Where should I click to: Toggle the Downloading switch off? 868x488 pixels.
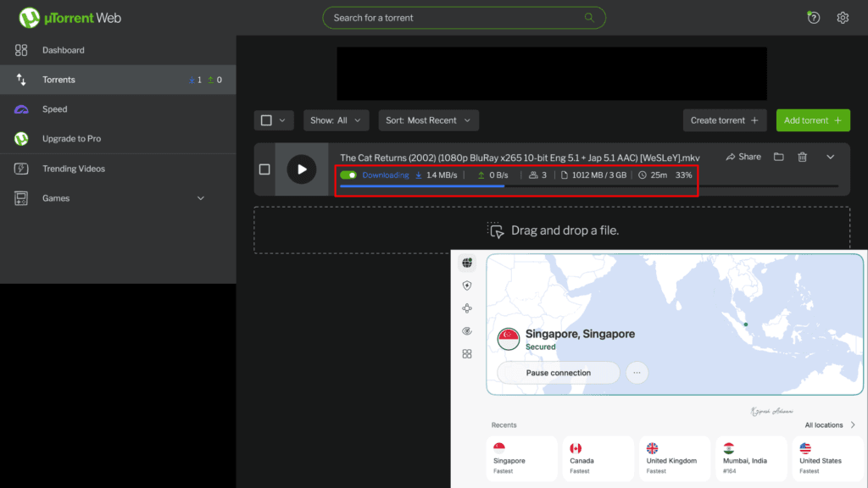click(348, 175)
